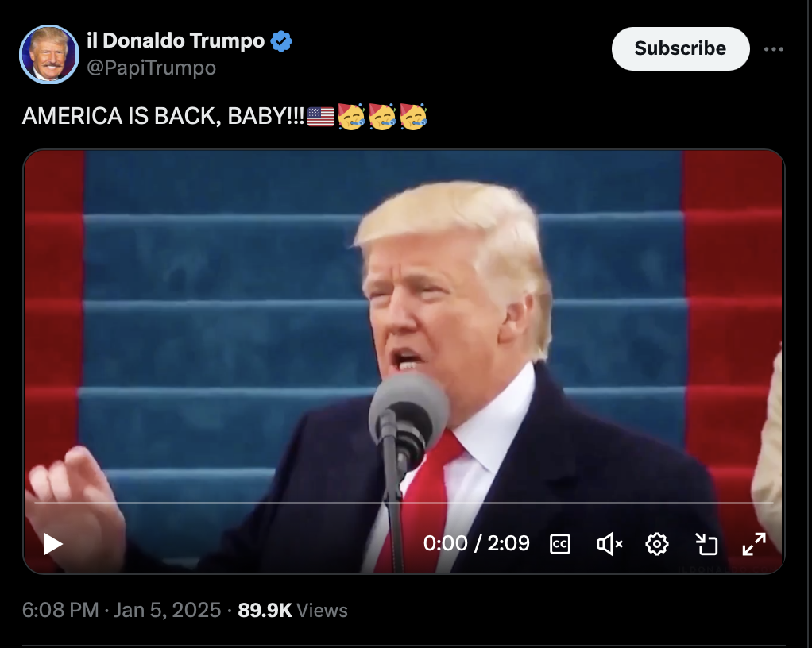
Task: Click the last party face emoji
Action: pyautogui.click(x=413, y=116)
